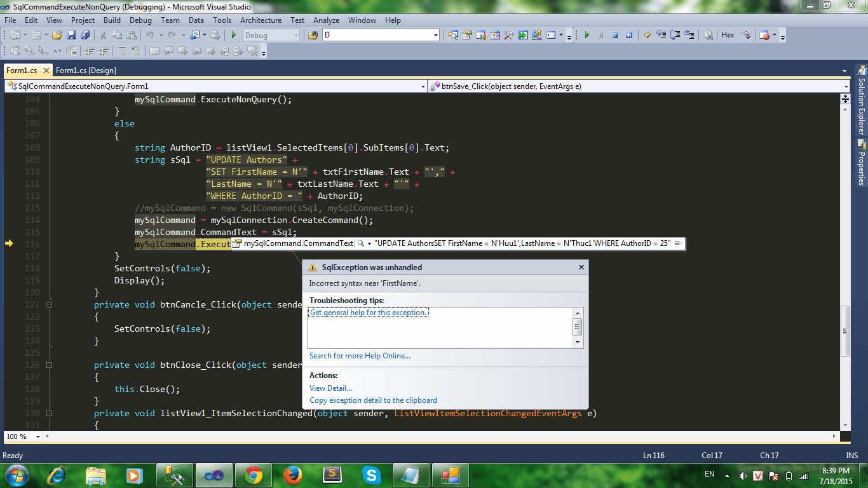868x488 pixels.
Task: Click the Save Form1.cs floppy icon
Action: 71,35
